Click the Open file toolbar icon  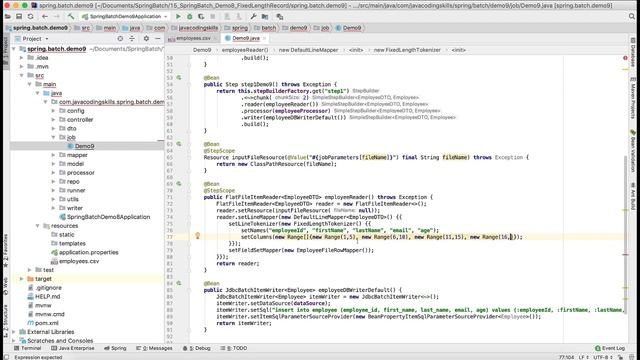(8, 16)
